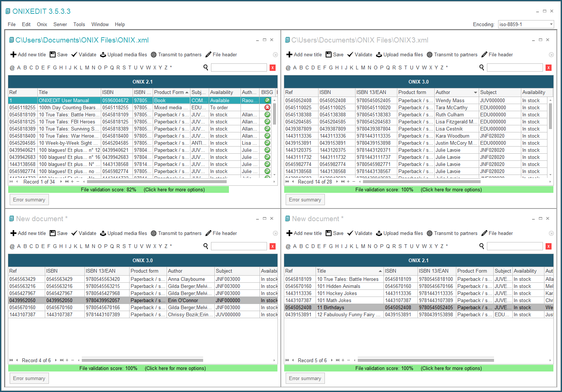Transmit to partners in ONIX3.xml window
This screenshot has height=392, width=562.
452,54
